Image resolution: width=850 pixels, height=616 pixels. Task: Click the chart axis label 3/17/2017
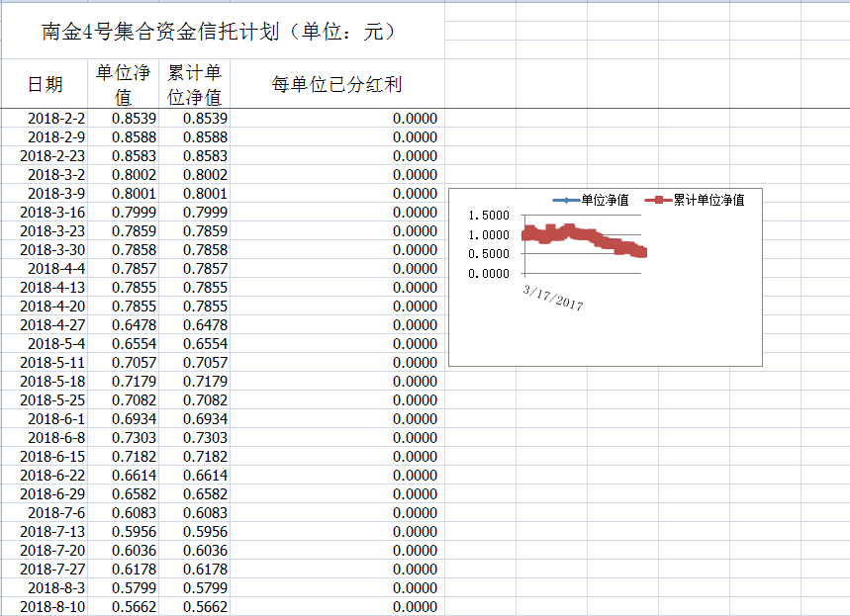tap(553, 298)
